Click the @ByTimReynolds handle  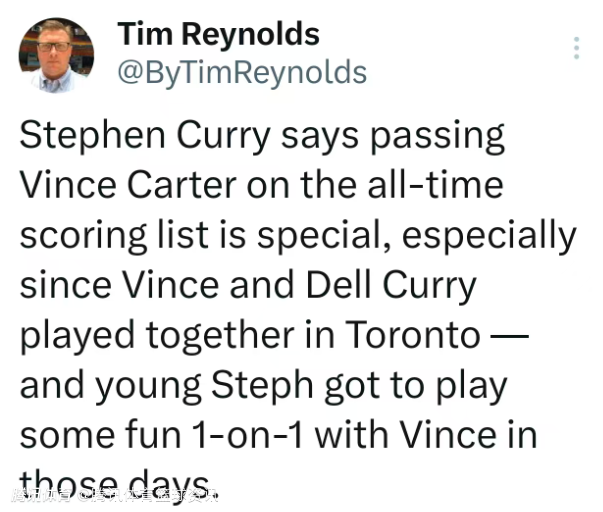coord(242,72)
